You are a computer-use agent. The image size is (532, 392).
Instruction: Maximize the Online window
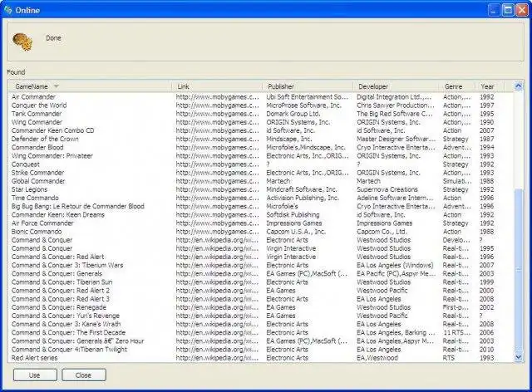pyautogui.click(x=508, y=10)
